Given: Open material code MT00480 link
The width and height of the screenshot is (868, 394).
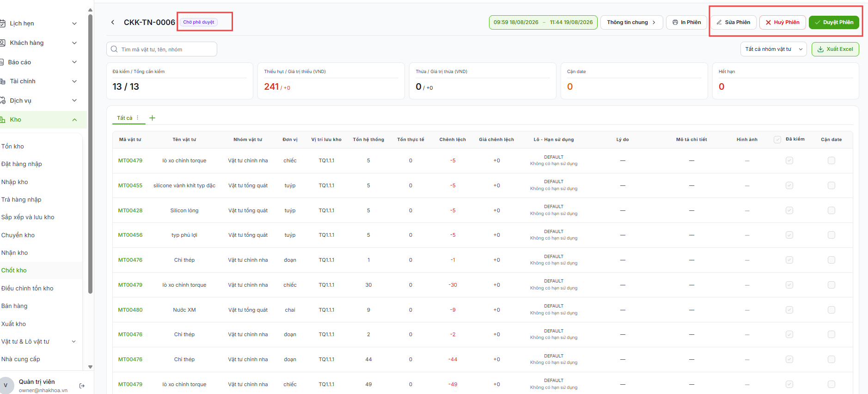Looking at the screenshot, I should pyautogui.click(x=130, y=310).
